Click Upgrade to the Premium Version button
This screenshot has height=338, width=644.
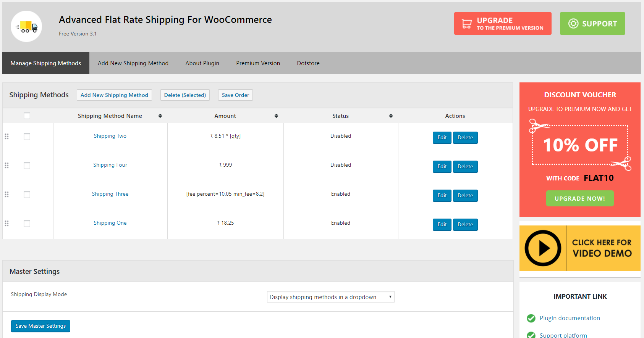(x=503, y=24)
